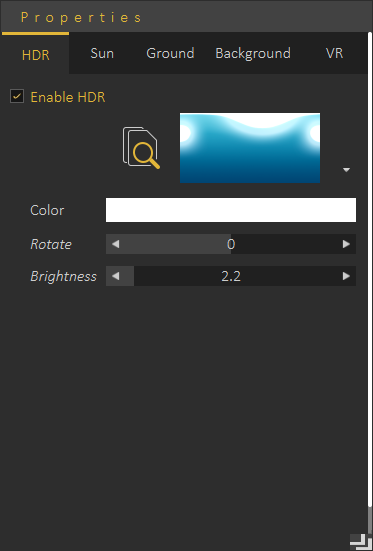Screen dimensions: 373x551
Task: Click the panel resize grip icon
Action: (361, 542)
